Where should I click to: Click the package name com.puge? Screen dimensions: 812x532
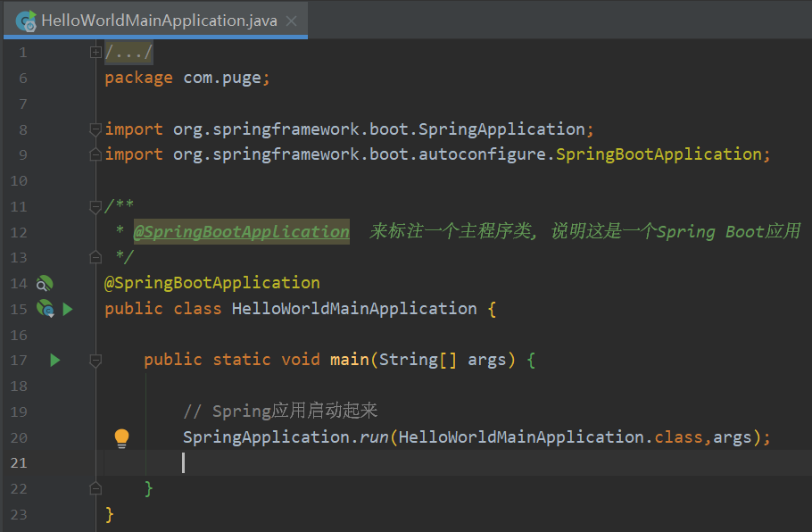[223, 79]
